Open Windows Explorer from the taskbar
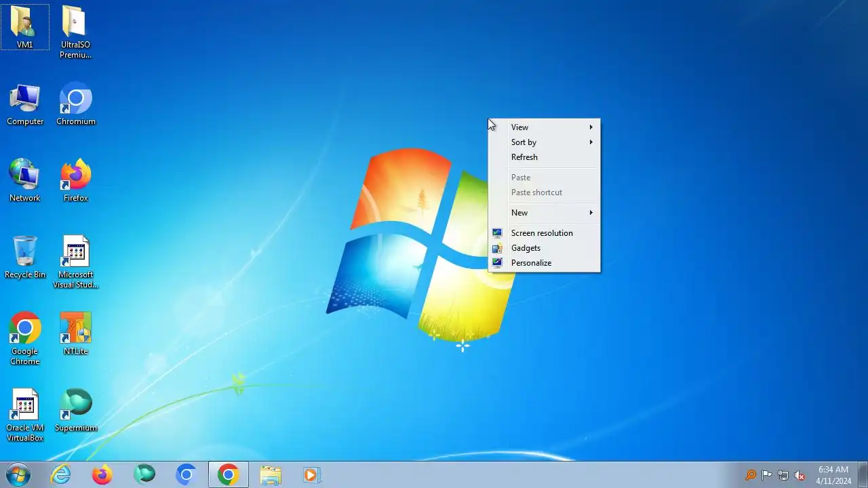Screen dimensions: 868x488 (271, 474)
